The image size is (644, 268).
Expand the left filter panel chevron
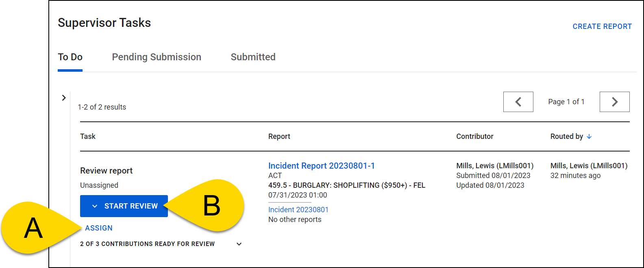point(64,98)
